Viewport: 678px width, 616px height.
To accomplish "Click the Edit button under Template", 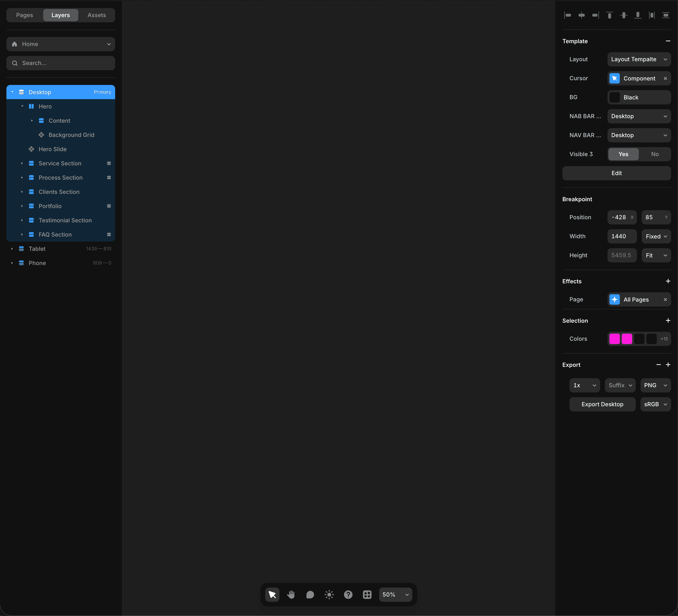I will [x=617, y=173].
